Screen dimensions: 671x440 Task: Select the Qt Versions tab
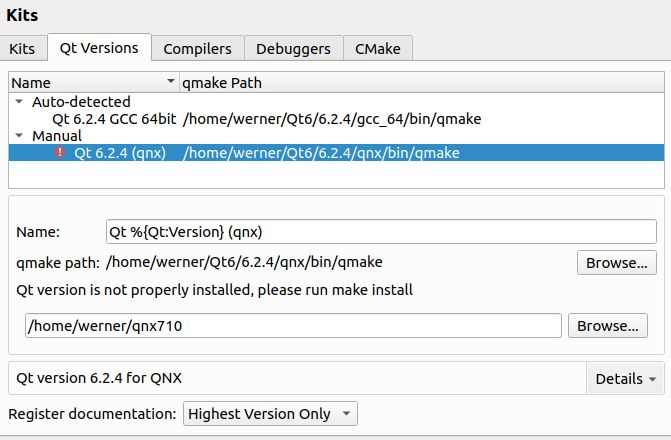pos(99,48)
